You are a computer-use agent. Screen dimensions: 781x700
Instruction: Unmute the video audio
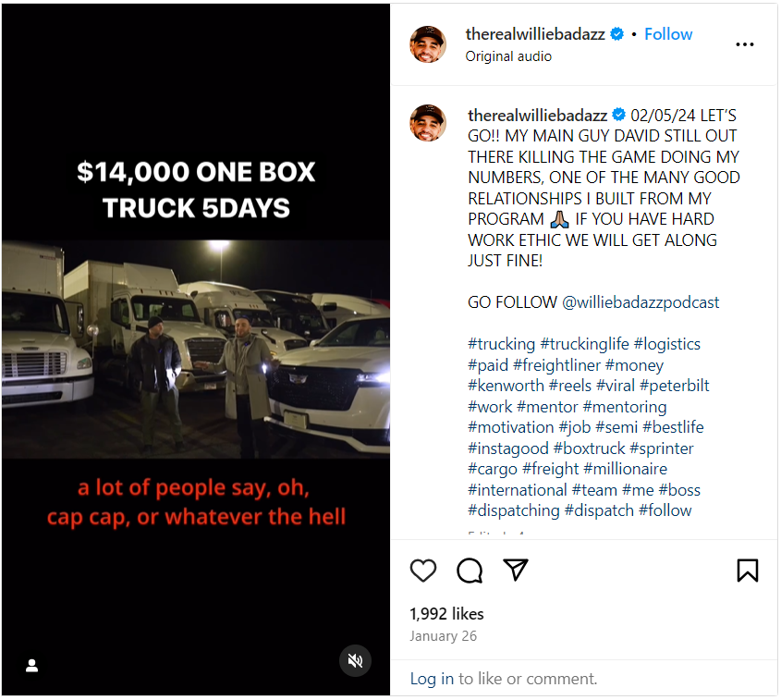[354, 660]
